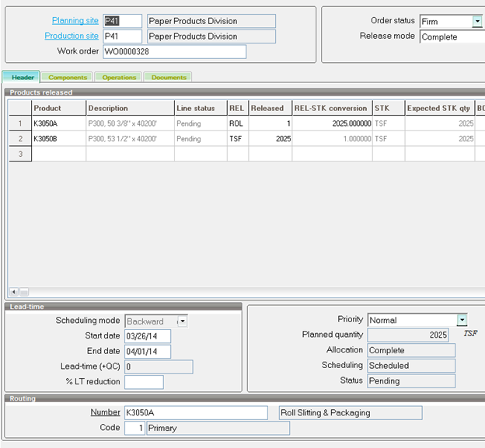The image size is (485, 448).
Task: Click the Planning site link
Action: (x=75, y=20)
